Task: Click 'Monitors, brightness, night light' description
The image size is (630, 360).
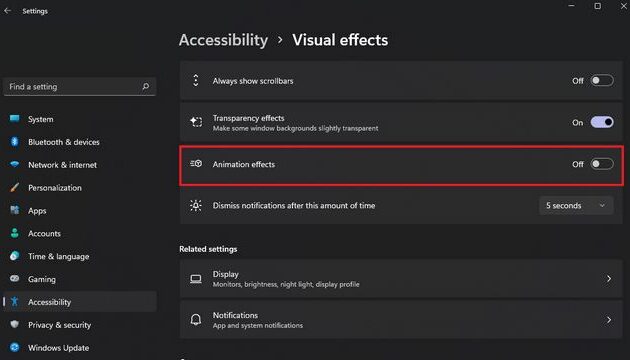Action: click(286, 284)
